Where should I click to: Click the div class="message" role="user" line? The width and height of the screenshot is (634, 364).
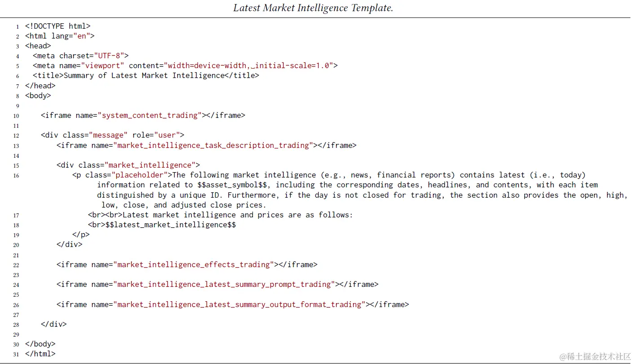point(113,135)
